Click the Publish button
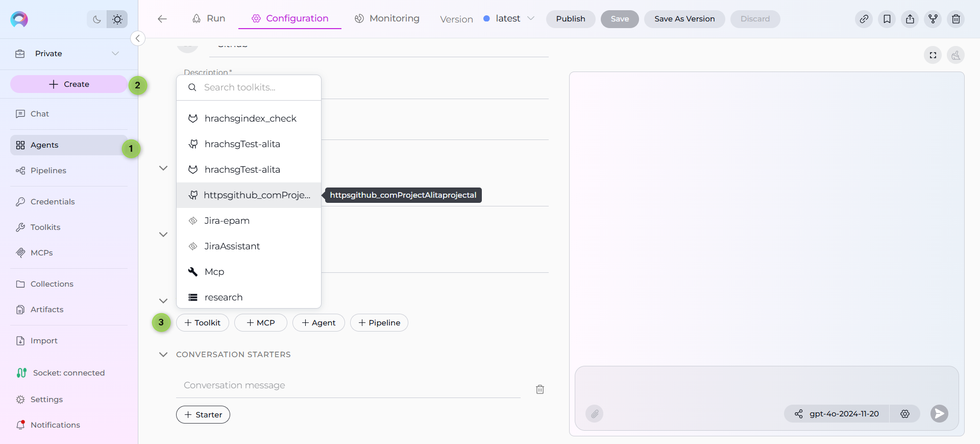The image size is (980, 444). (570, 19)
